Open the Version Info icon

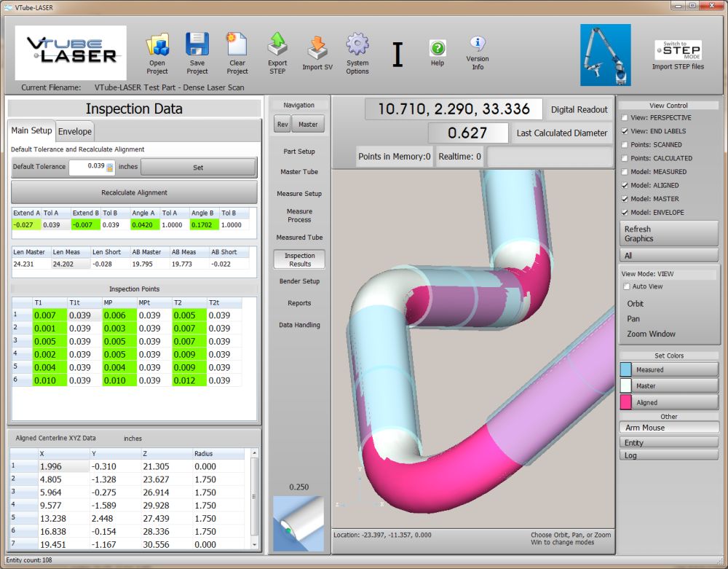[x=478, y=44]
